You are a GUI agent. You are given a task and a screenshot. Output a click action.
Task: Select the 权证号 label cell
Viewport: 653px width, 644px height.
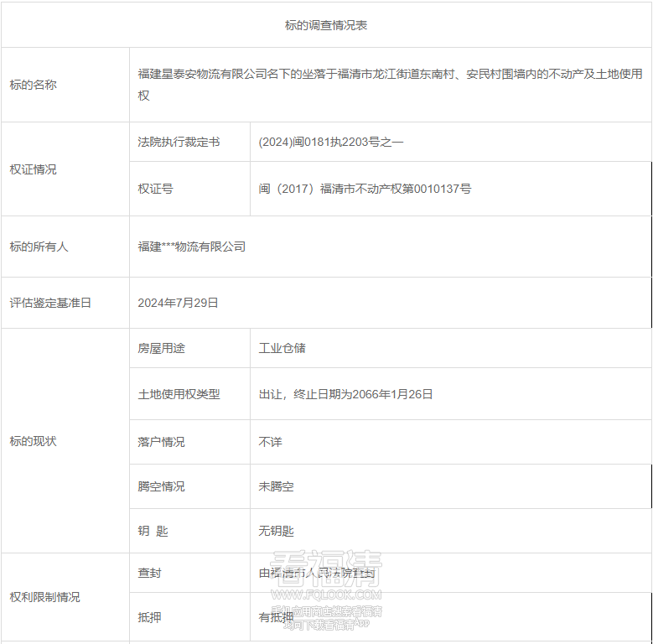tap(156, 189)
